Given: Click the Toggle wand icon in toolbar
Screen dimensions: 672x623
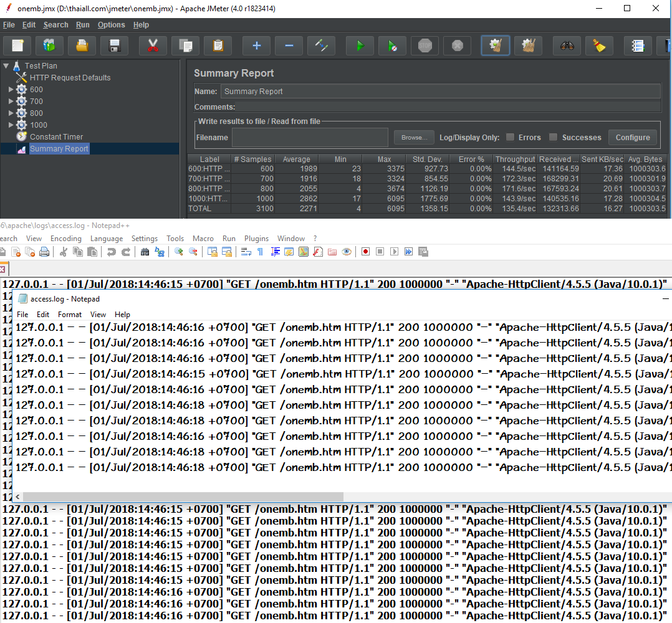Looking at the screenshot, I should [321, 46].
